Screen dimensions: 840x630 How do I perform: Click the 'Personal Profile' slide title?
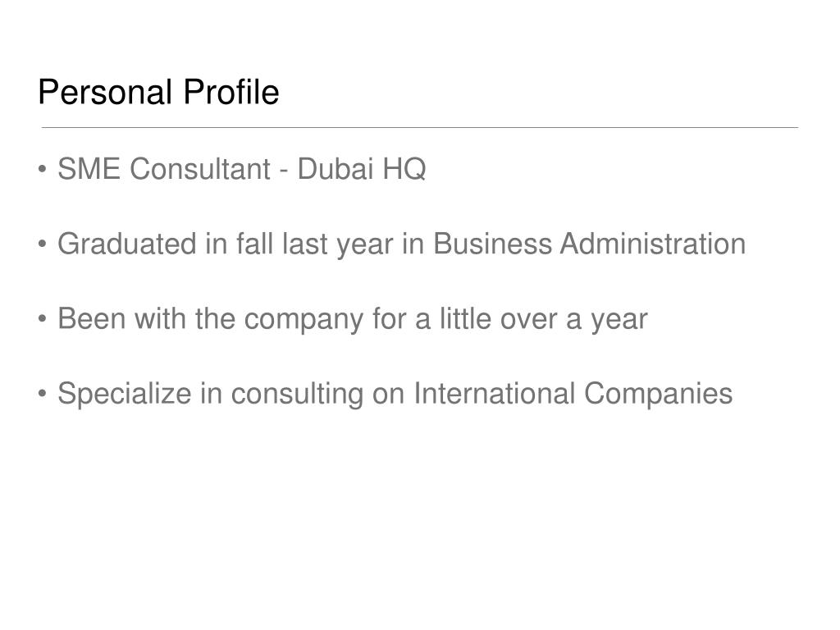tap(158, 92)
